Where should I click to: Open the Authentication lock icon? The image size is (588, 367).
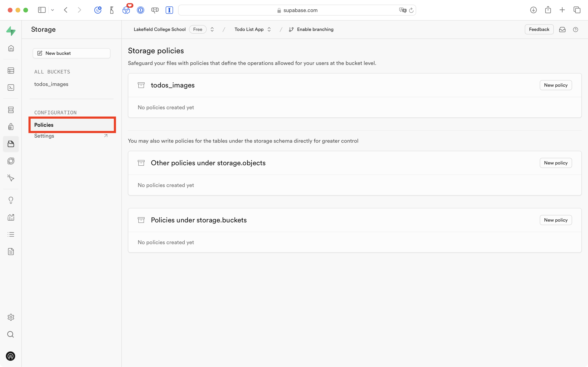coord(11,127)
